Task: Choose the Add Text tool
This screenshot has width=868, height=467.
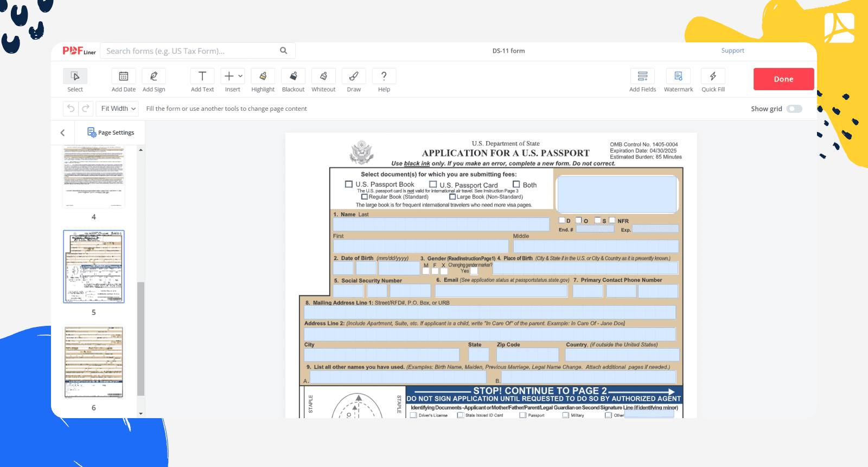Action: pyautogui.click(x=202, y=77)
